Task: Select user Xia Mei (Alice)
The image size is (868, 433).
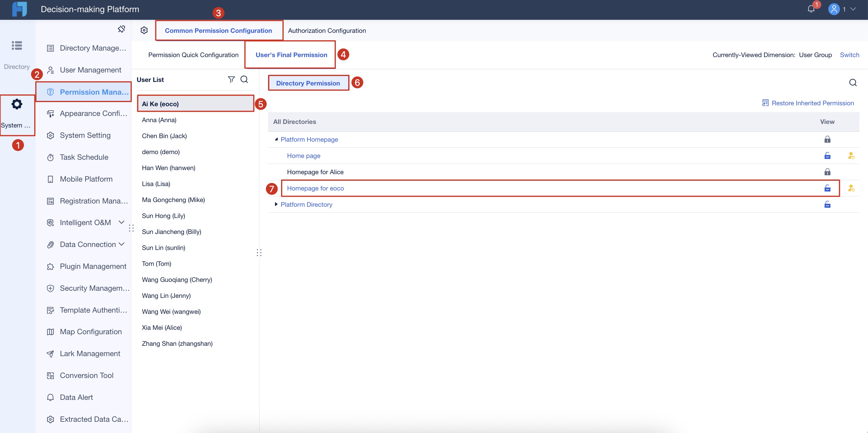Action: coord(196,327)
